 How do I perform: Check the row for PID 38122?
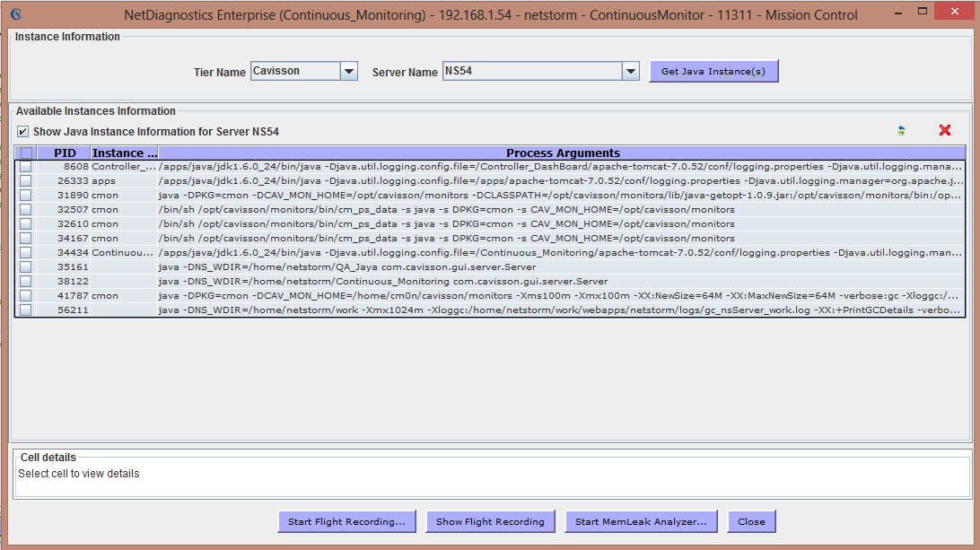tap(26, 282)
